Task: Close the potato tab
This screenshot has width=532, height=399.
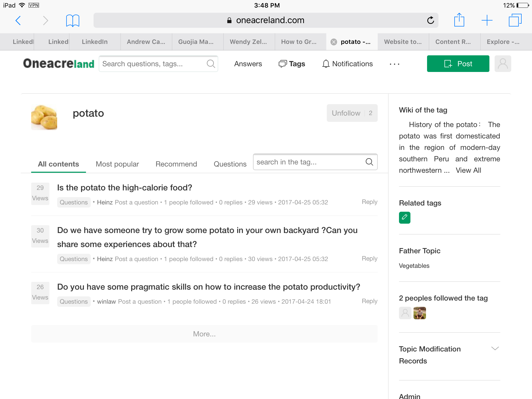Action: (x=334, y=42)
